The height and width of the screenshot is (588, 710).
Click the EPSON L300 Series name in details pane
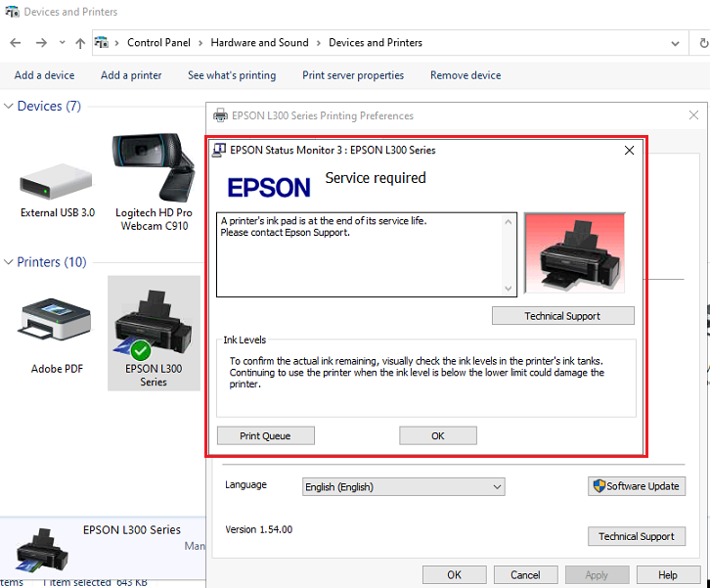tap(132, 529)
